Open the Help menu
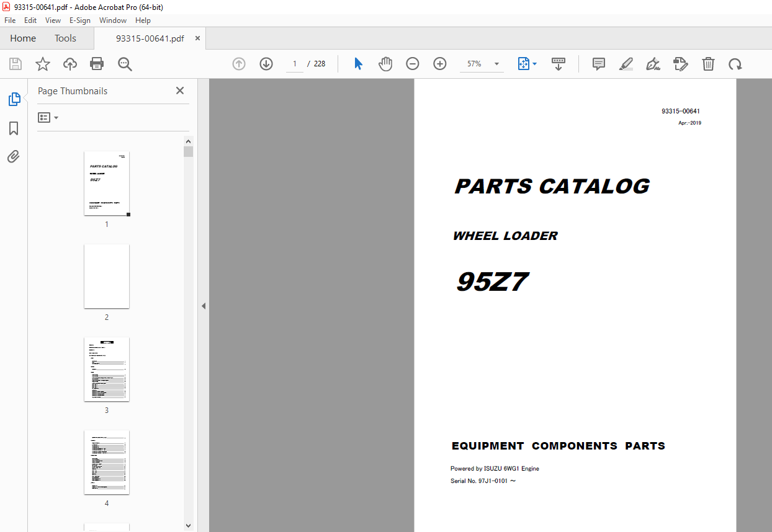Viewport: 772px width, 532px height. click(143, 20)
